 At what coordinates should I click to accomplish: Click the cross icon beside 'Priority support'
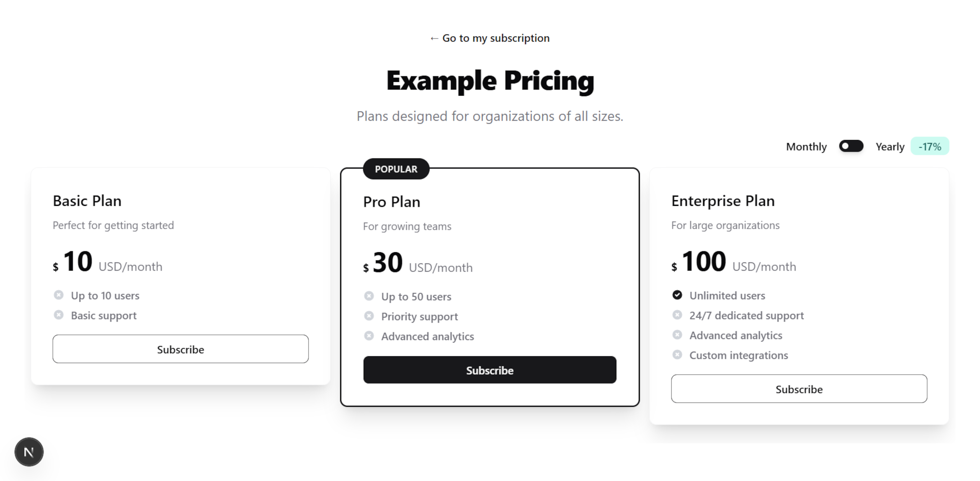pos(369,316)
